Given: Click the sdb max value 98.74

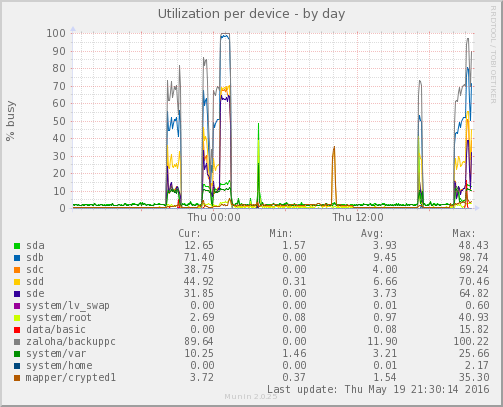Looking at the screenshot, I should (474, 258).
